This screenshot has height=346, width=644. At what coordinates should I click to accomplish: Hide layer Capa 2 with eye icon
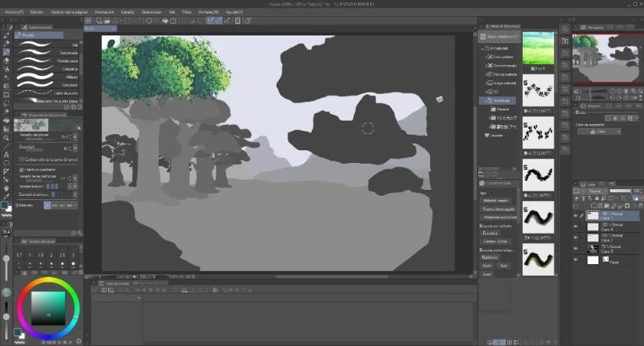pyautogui.click(x=576, y=238)
